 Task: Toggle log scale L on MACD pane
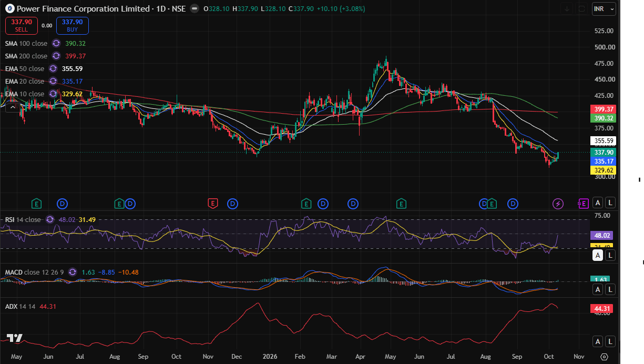tap(610, 290)
